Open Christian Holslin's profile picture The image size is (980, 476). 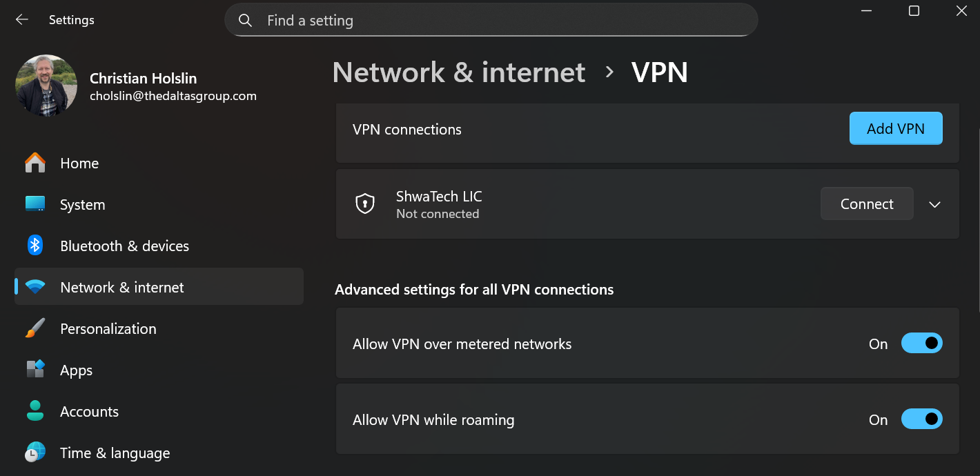[x=46, y=86]
